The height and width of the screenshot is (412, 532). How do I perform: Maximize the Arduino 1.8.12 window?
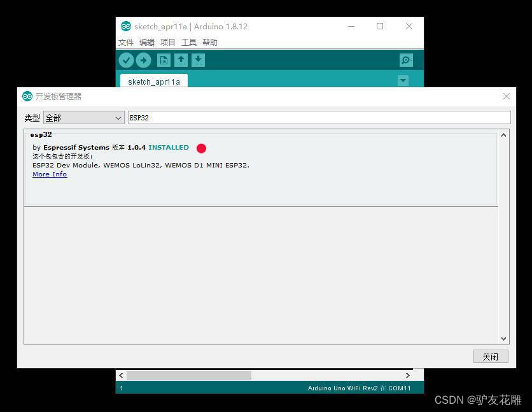click(x=380, y=27)
